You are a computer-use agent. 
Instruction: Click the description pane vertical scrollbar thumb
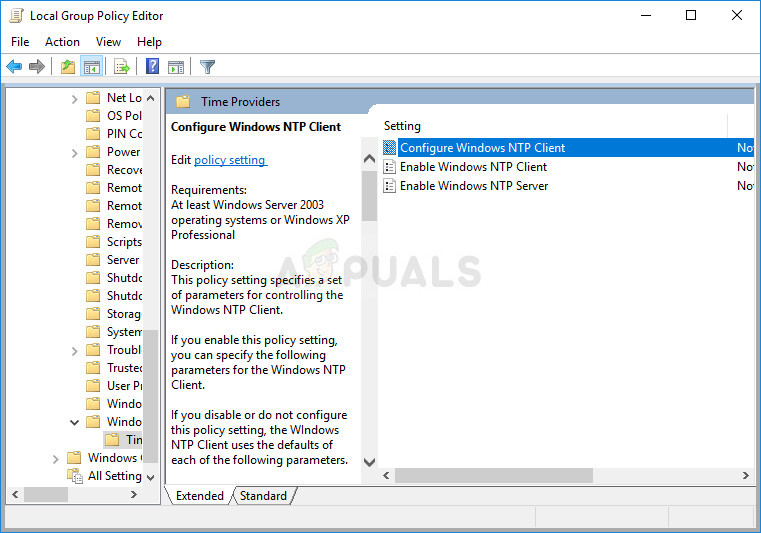369,196
